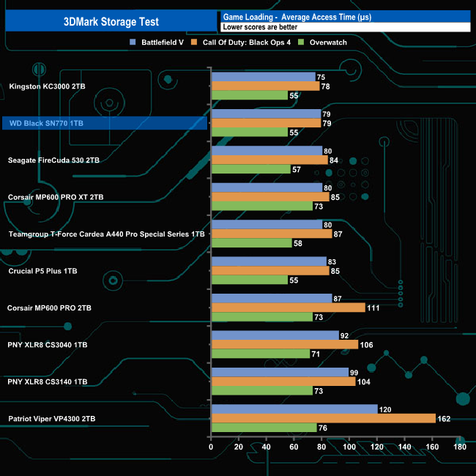Click PNY CS3040 green bar valued 71
Image resolution: width=476 pixels, height=476 pixels.
[x=261, y=354]
